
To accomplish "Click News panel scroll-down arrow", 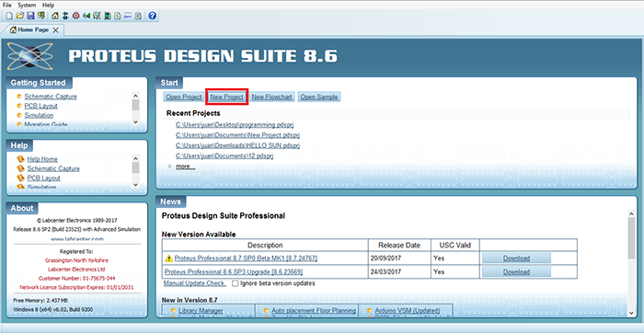I will click(632, 313).
